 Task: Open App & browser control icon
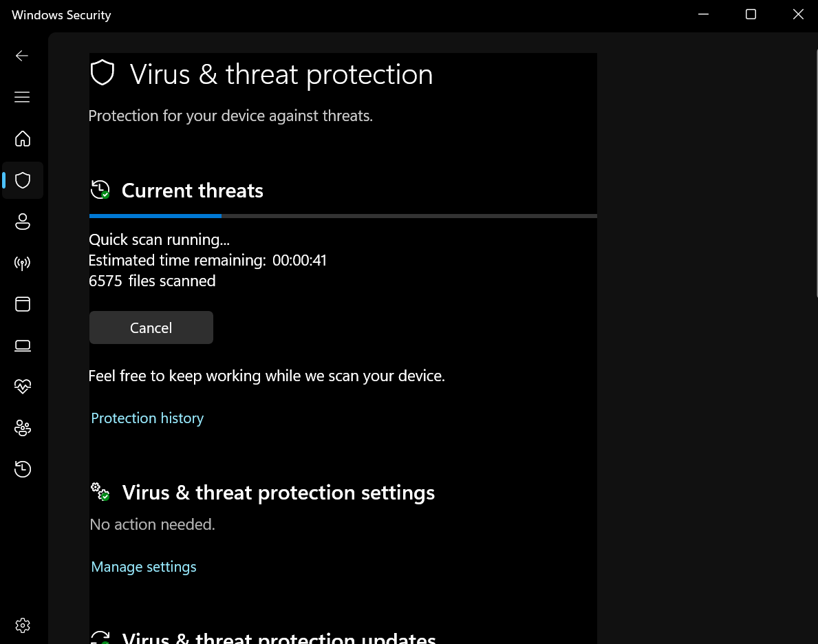pos(23,304)
